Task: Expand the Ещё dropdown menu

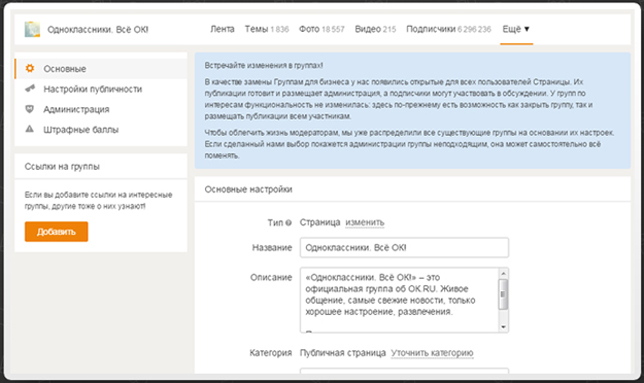Action: point(516,29)
